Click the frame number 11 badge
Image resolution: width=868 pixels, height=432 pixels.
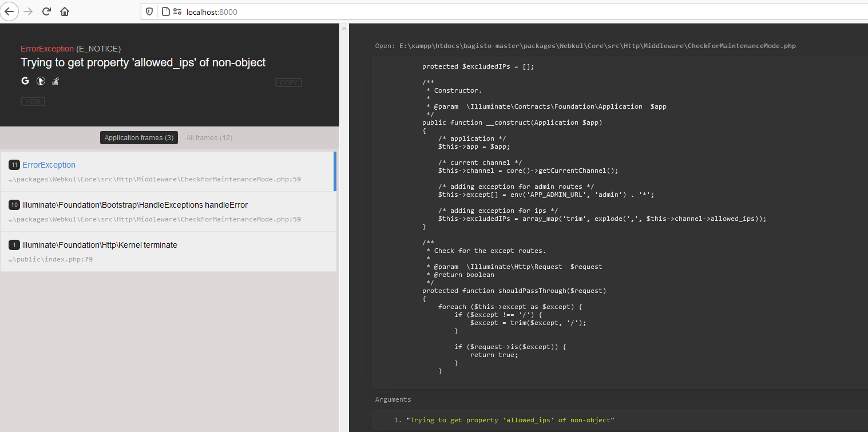click(14, 165)
